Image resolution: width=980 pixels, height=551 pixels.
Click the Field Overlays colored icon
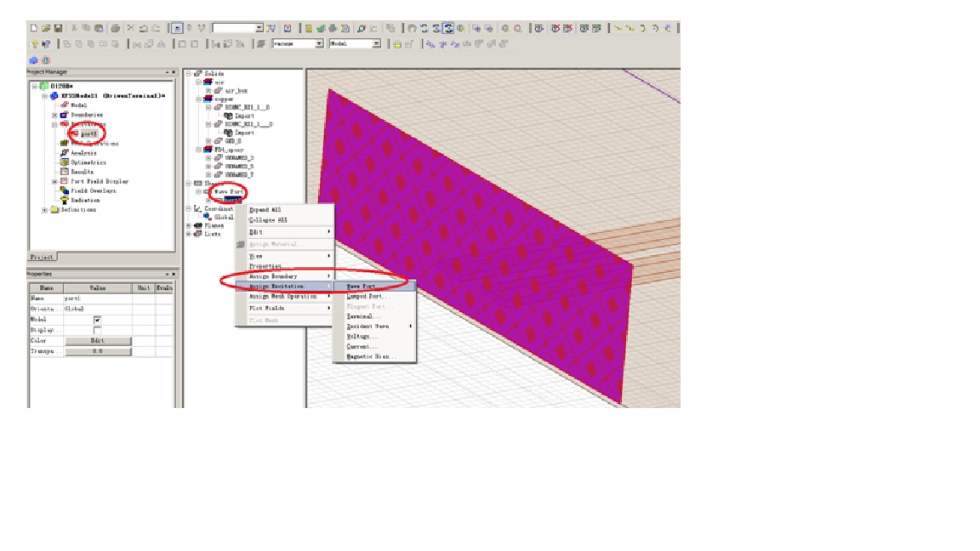[65, 190]
